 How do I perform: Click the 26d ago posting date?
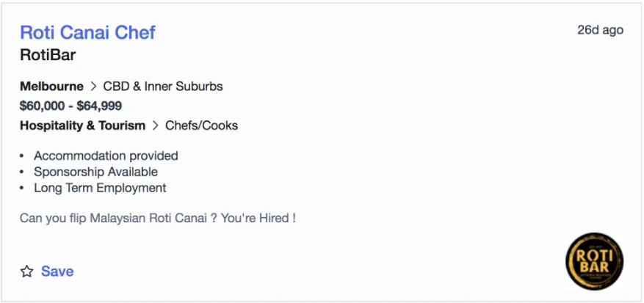pos(601,30)
